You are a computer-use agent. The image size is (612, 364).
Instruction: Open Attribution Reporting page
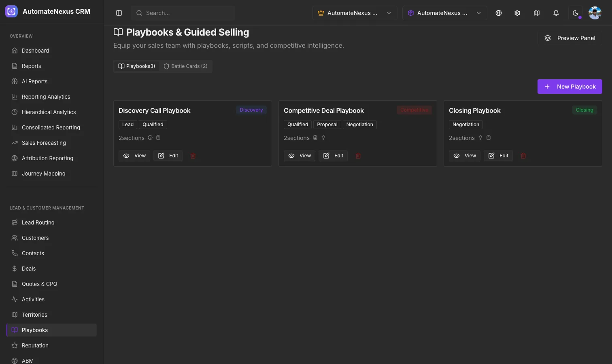click(52, 158)
